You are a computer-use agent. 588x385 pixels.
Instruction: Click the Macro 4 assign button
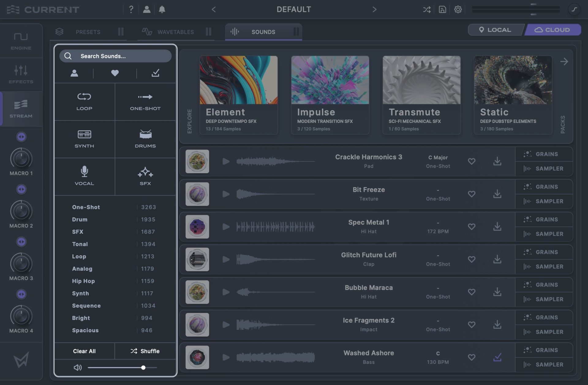[x=21, y=294]
